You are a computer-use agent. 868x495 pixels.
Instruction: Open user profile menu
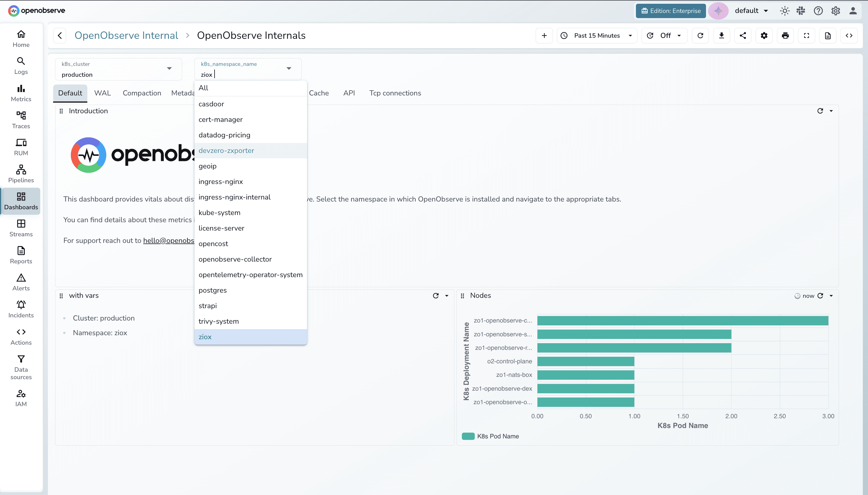pyautogui.click(x=853, y=11)
